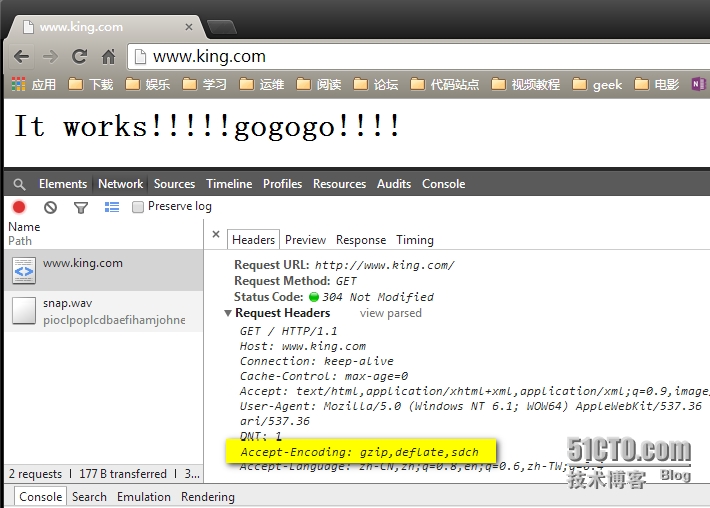Toggle the network filter funnel
Viewport: 710px width, 508px height.
[x=81, y=208]
